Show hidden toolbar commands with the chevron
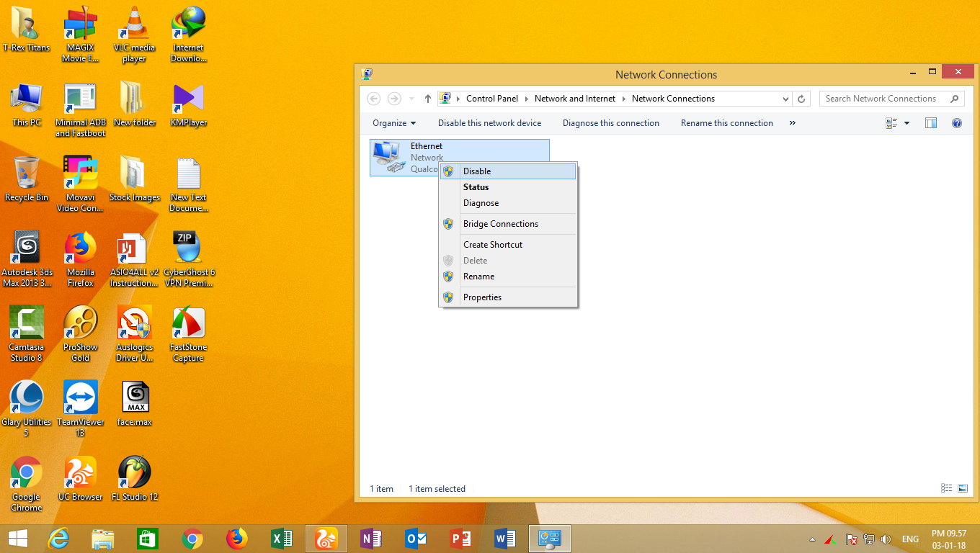The width and height of the screenshot is (980, 553). click(793, 123)
